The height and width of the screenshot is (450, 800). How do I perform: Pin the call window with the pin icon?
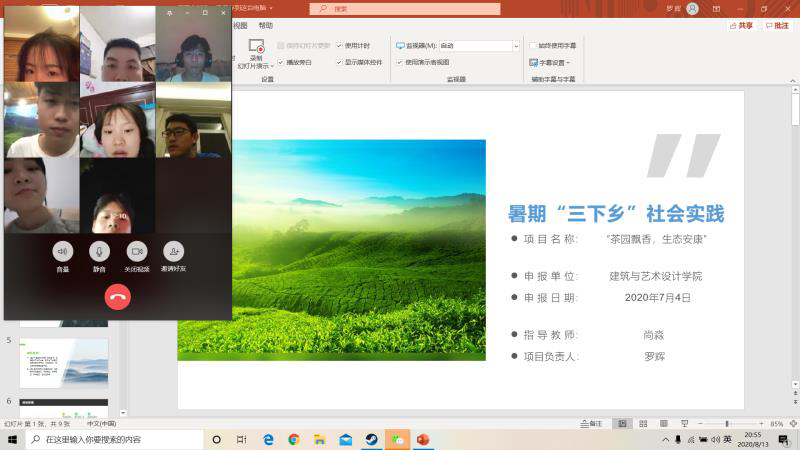[169, 13]
